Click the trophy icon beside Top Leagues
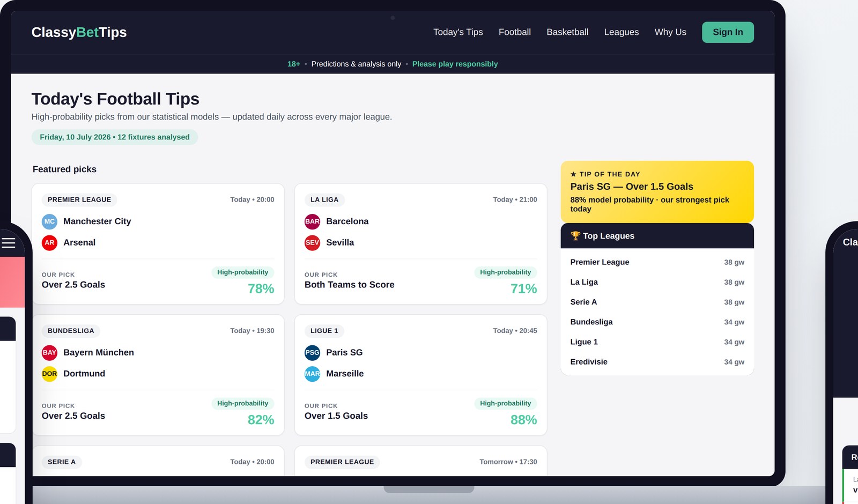This screenshot has height=504, width=858. click(x=575, y=235)
